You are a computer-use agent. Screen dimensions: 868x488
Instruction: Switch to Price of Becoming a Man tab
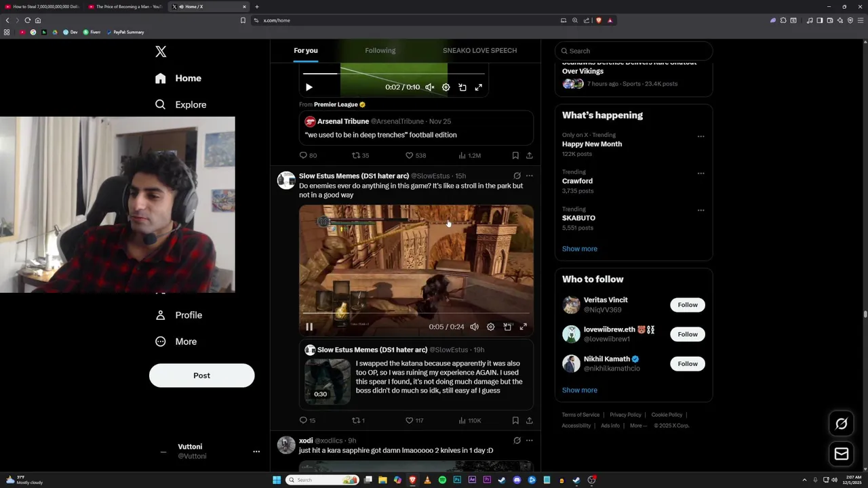click(125, 7)
